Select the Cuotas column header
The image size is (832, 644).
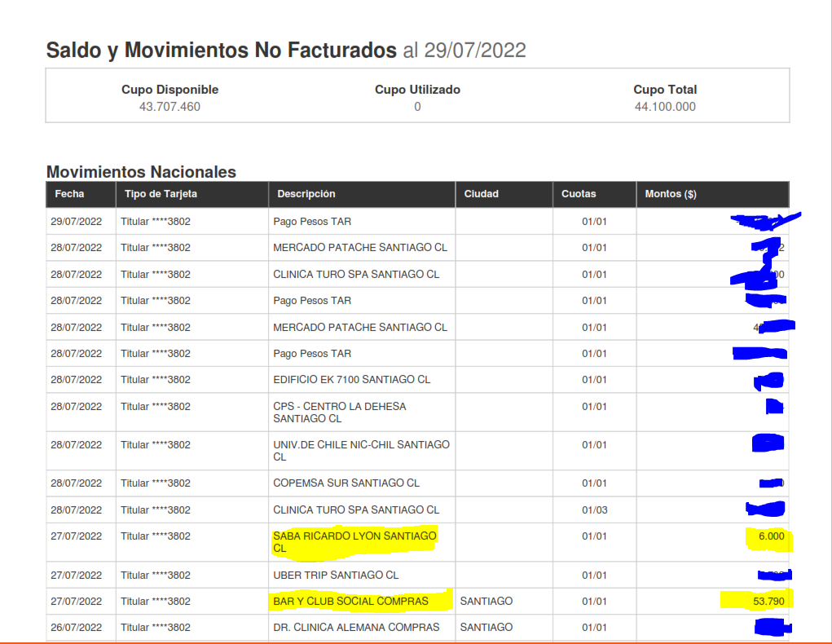[579, 194]
